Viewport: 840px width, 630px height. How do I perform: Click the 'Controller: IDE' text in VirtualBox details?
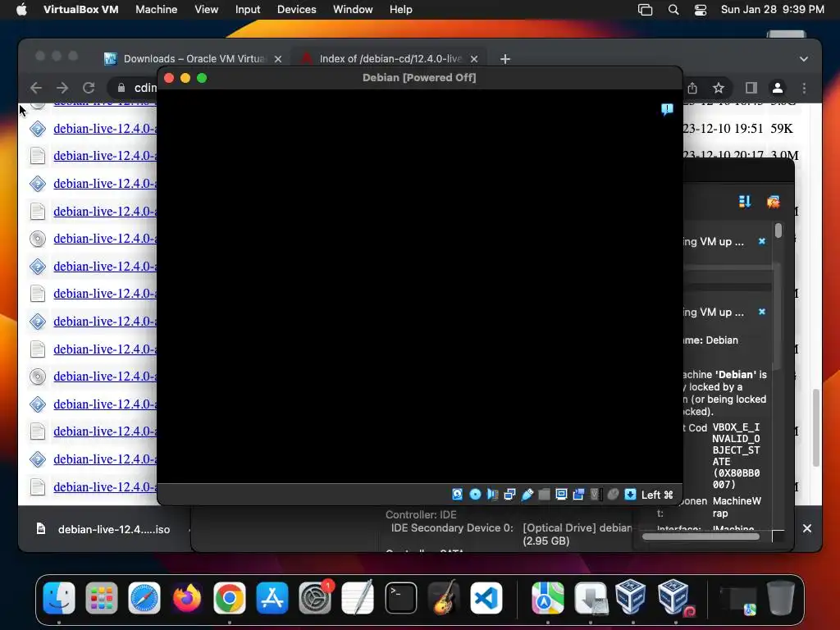(x=421, y=515)
